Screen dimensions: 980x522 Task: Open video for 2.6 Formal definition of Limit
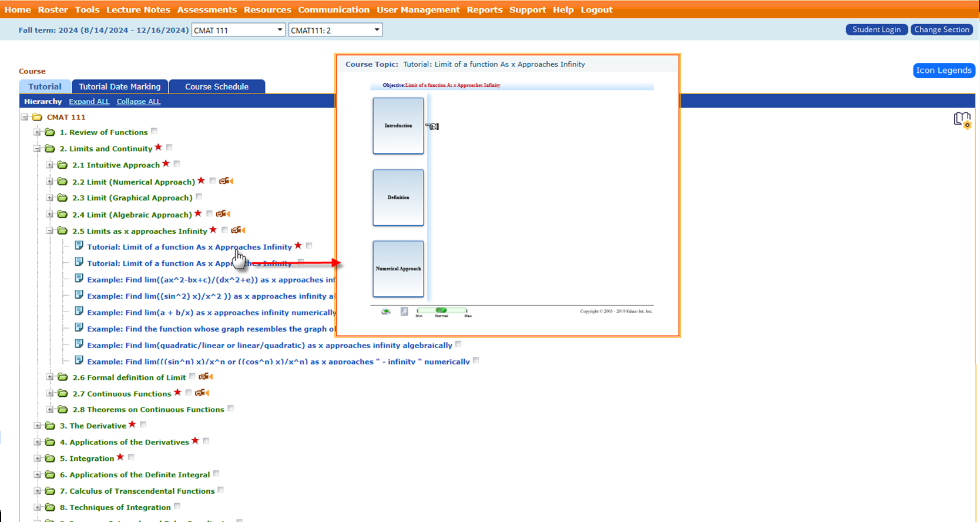click(x=205, y=377)
